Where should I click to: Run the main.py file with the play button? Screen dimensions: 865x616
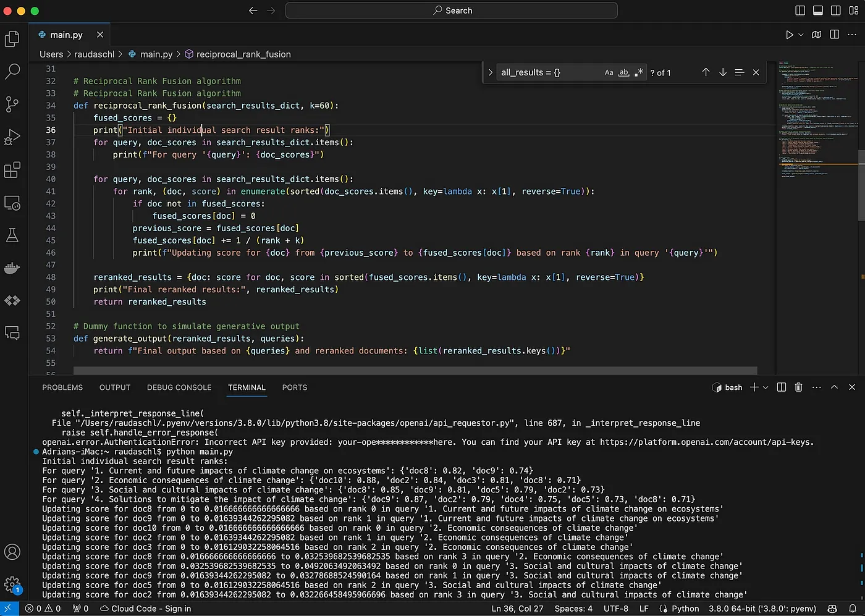789,35
